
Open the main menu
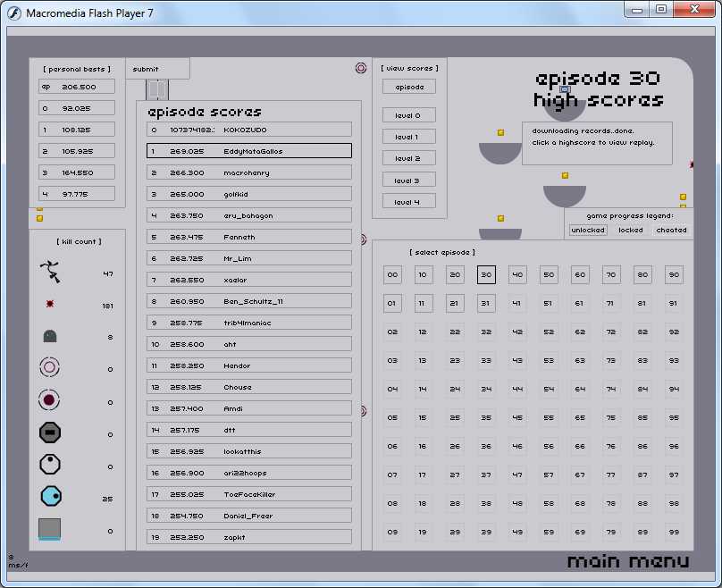point(627,561)
